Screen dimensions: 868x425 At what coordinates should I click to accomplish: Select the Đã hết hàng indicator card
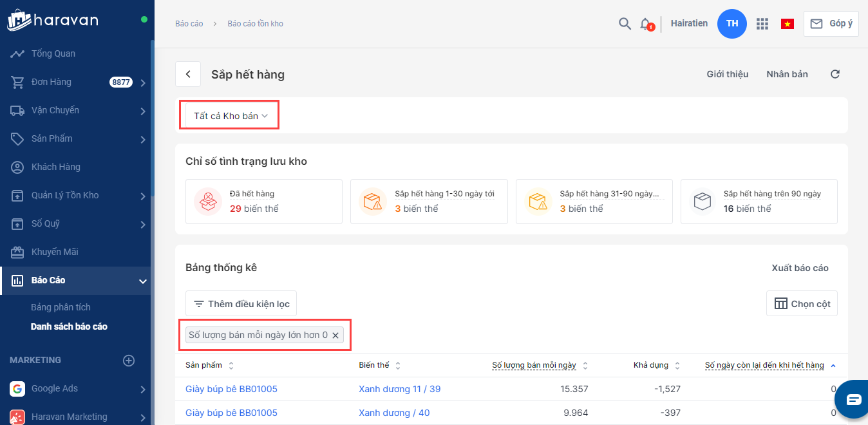tap(263, 202)
